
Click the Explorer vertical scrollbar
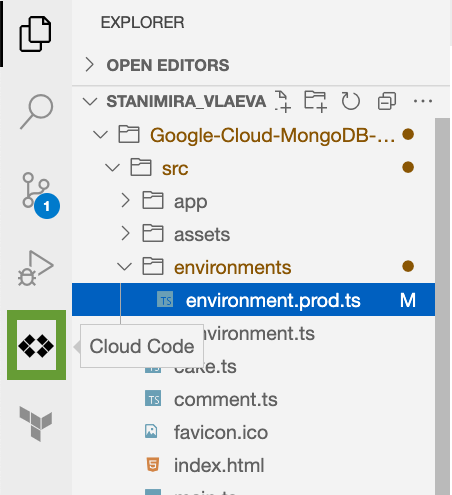tap(442, 306)
